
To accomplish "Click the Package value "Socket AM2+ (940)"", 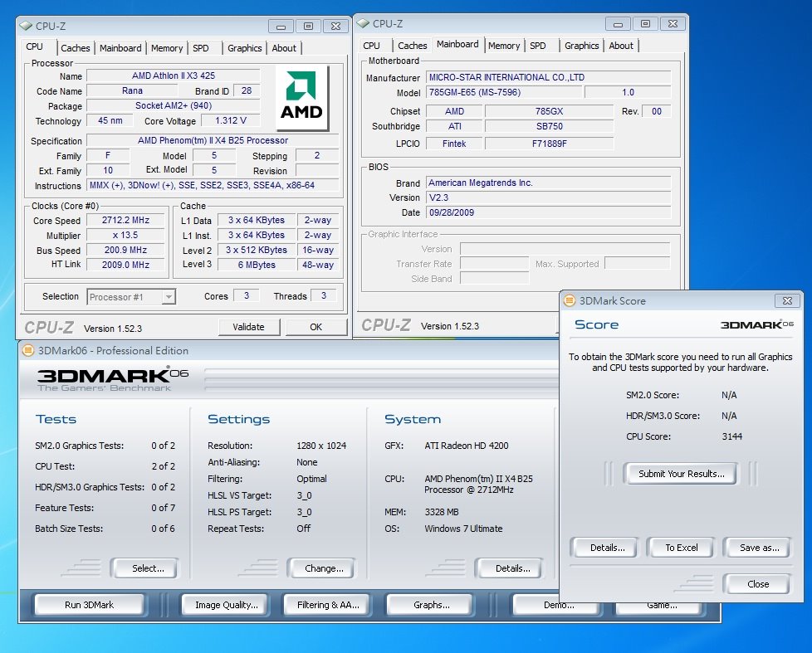I will [174, 105].
